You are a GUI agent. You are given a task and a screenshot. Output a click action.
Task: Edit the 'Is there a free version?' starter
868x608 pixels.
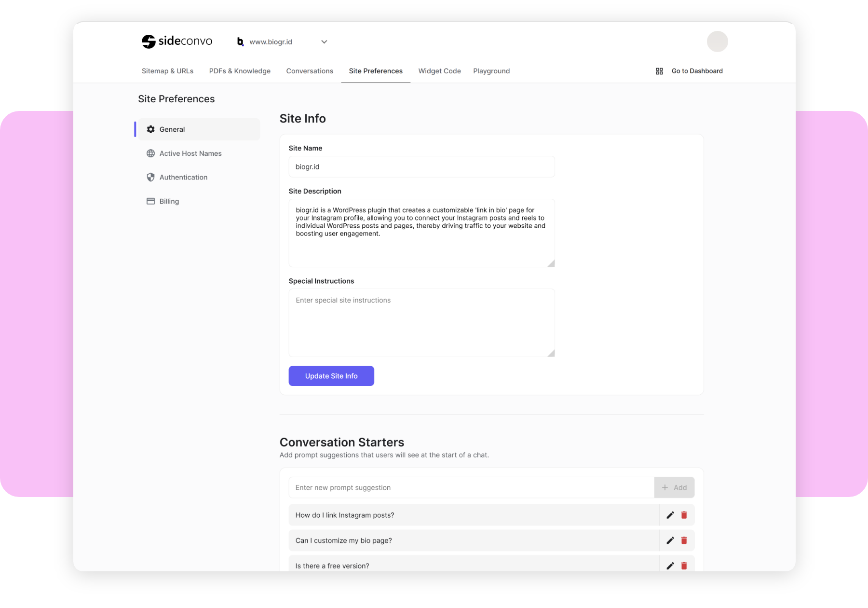[x=670, y=566]
